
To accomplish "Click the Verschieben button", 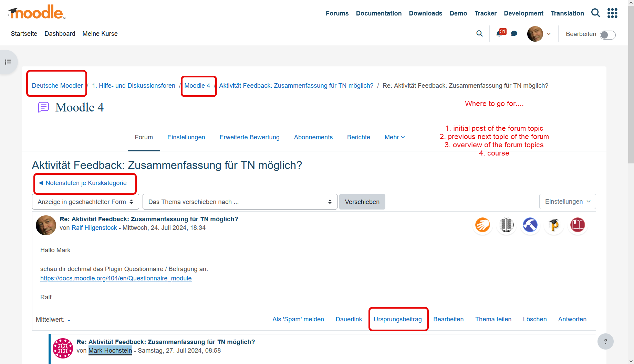I will click(362, 202).
